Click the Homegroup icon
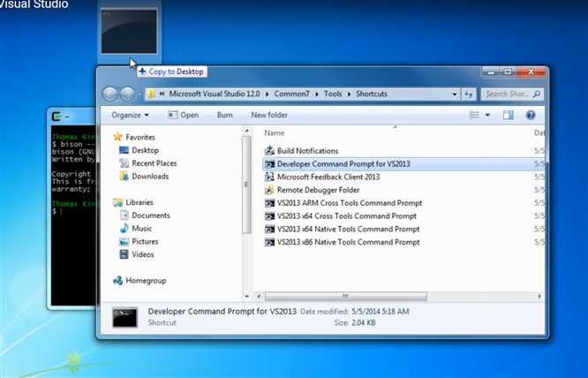Screen dimensions: 588x378 click(x=117, y=281)
